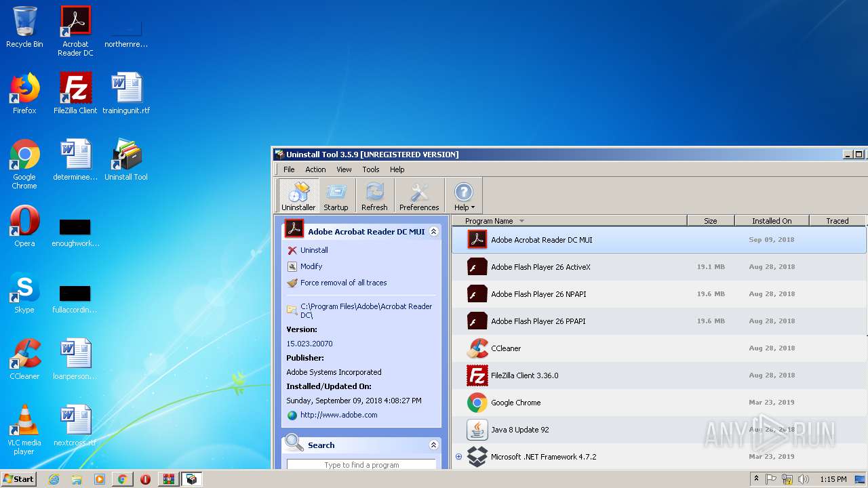The width and height of the screenshot is (868, 488).
Task: Select Microsoft .NET Framework 4.7.2 icon
Action: tap(477, 456)
